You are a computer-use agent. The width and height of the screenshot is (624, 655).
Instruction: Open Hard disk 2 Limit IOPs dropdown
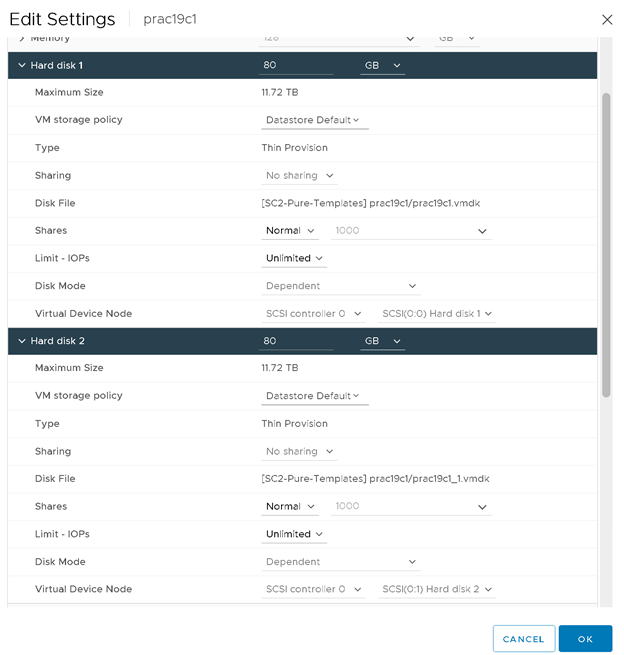pyautogui.click(x=294, y=534)
